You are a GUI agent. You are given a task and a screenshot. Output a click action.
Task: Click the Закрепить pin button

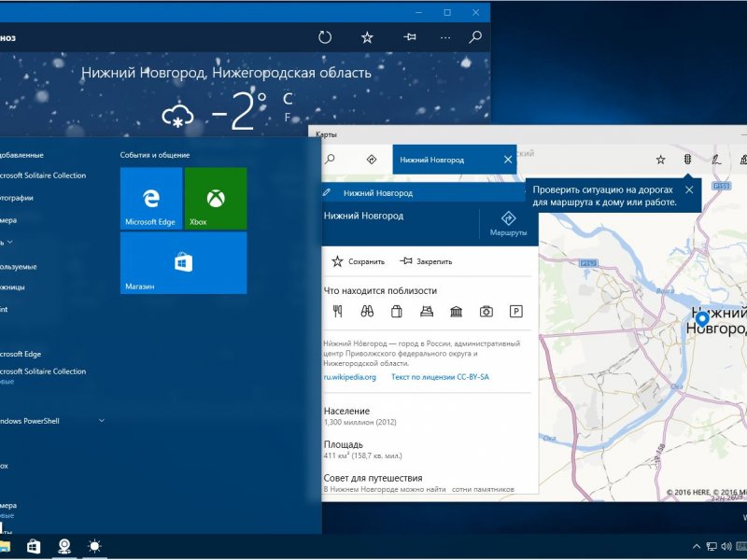coord(426,261)
